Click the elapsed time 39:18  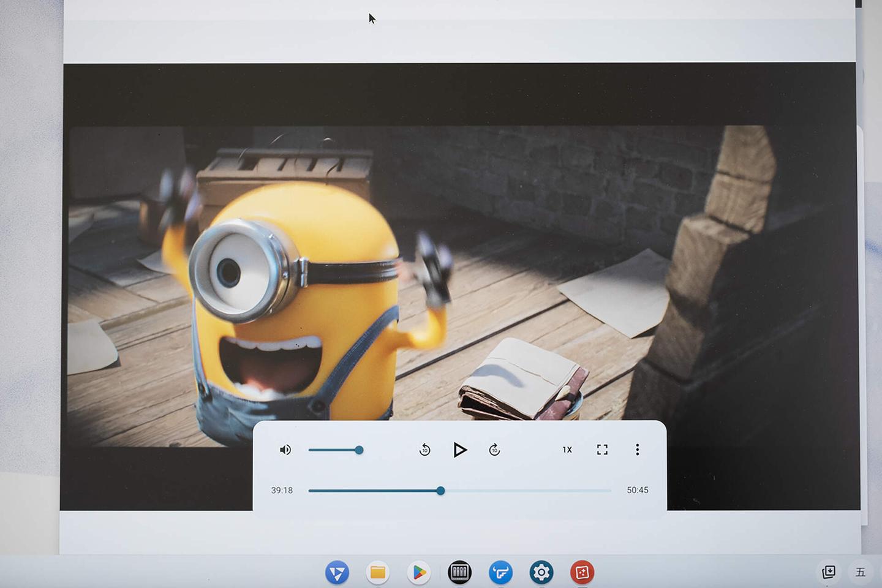click(x=282, y=490)
